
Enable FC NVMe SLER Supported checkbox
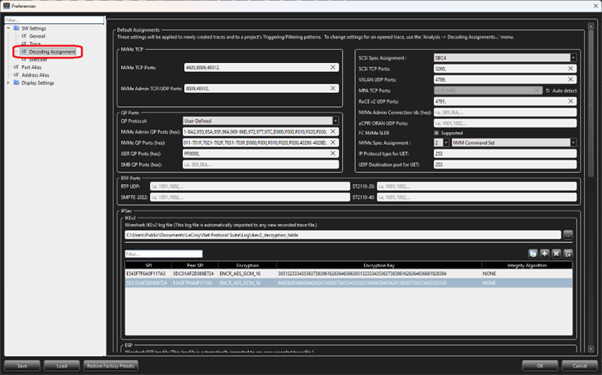437,133
